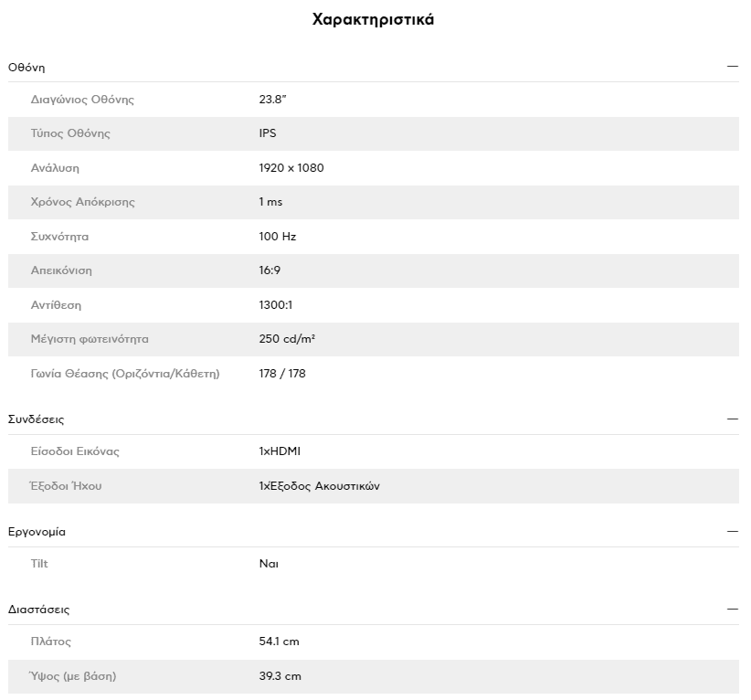The image size is (751, 700).
Task: Click the Οθόνη section header
Action: (373, 67)
